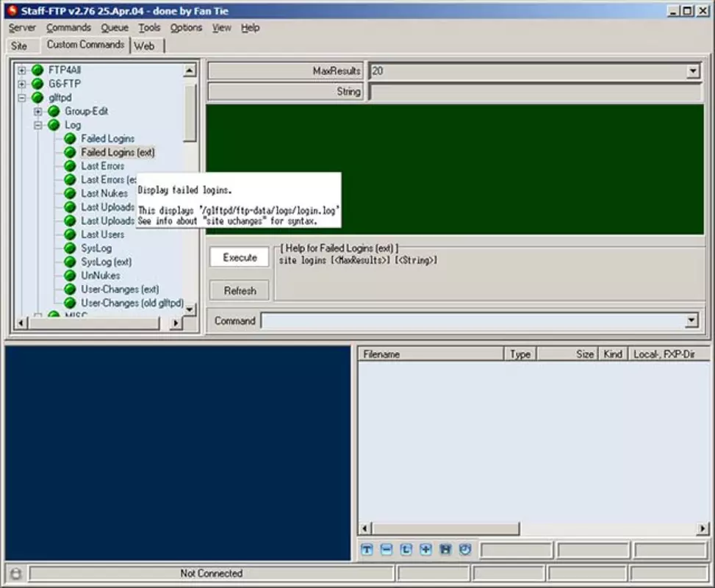This screenshot has width=715, height=588.
Task: Click tree horizontal scrollbar right arrow
Action: [x=176, y=323]
